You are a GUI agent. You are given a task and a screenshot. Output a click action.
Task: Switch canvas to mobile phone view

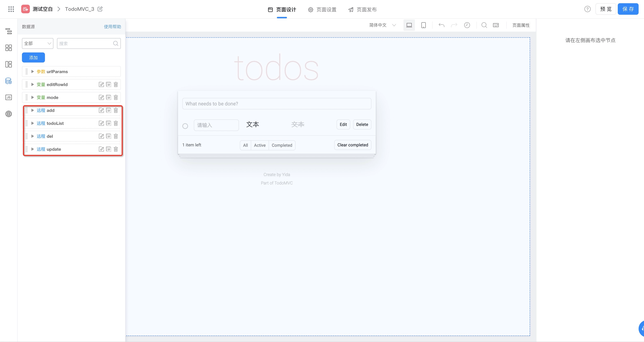(x=424, y=25)
